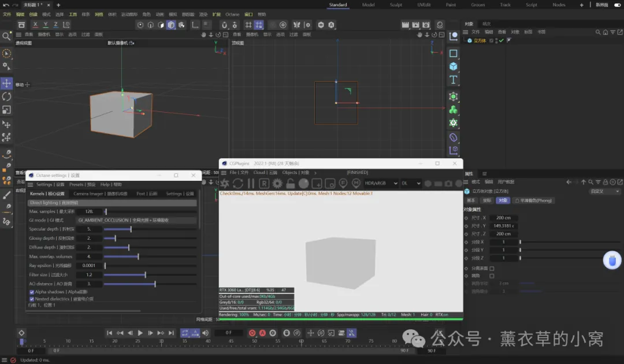The width and height of the screenshot is (624, 364).
Task: Toggle sound speaker icon in timeline controls
Action: click(205, 333)
